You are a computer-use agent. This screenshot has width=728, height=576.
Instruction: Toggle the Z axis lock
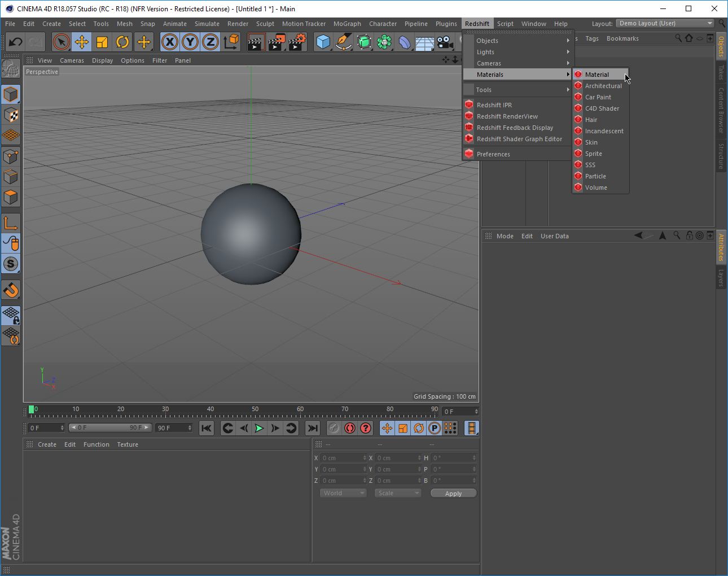point(210,42)
